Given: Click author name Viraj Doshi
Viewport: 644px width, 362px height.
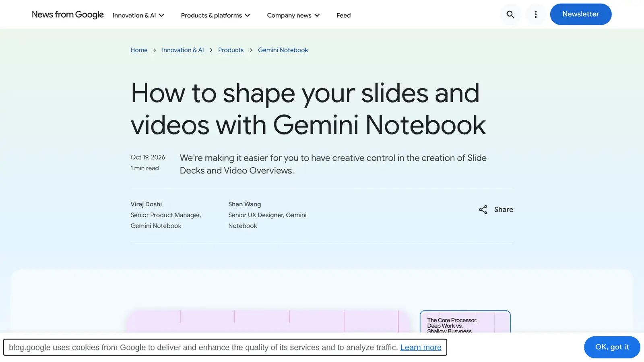Looking at the screenshot, I should 146,204.
